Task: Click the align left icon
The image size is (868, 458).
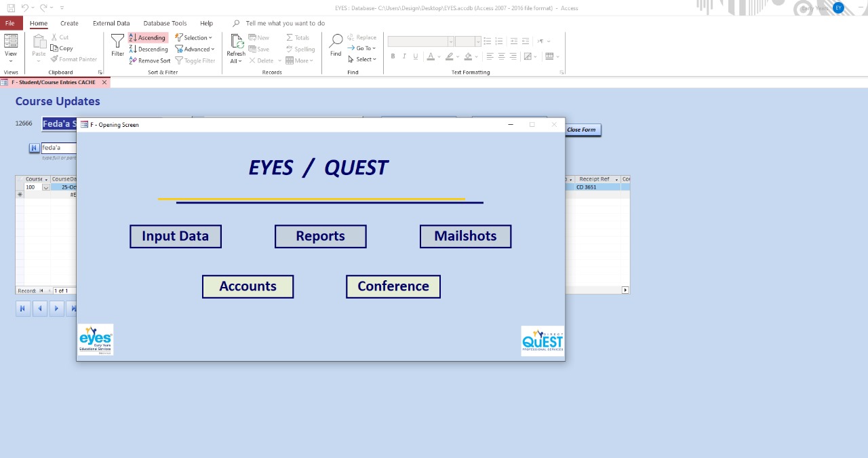Action: pos(490,56)
